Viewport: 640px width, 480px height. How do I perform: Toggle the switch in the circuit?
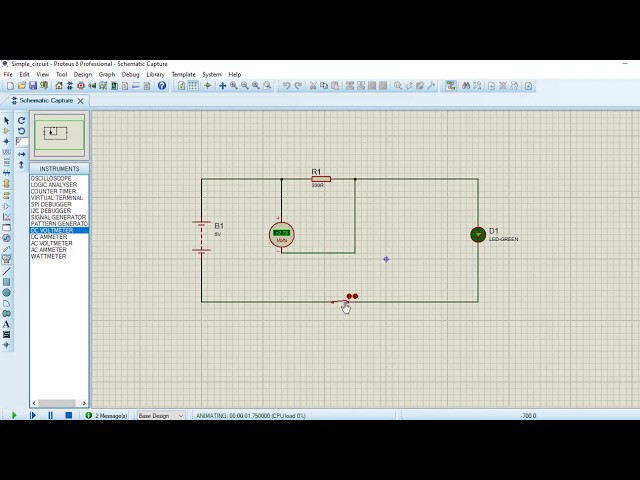(340, 302)
